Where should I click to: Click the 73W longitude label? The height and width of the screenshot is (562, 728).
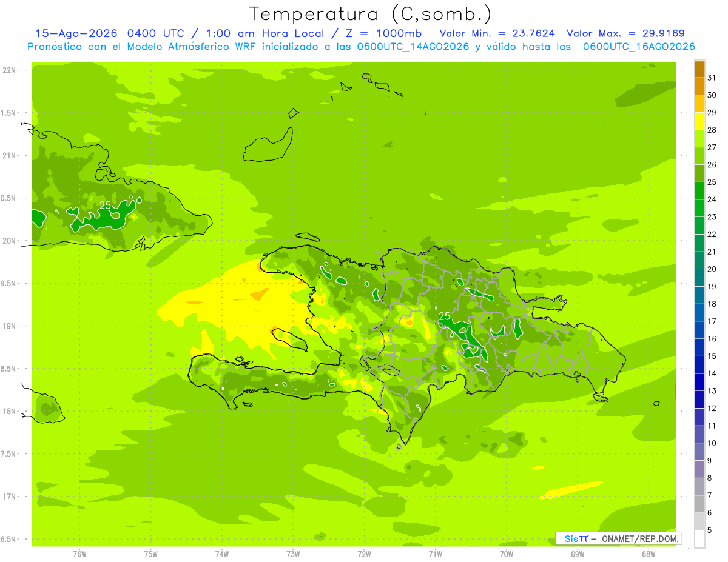tap(293, 554)
